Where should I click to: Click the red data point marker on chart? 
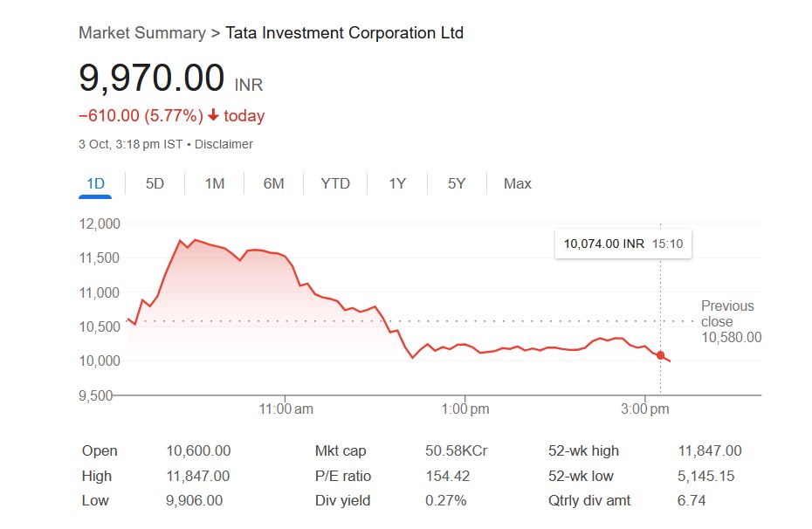[660, 354]
